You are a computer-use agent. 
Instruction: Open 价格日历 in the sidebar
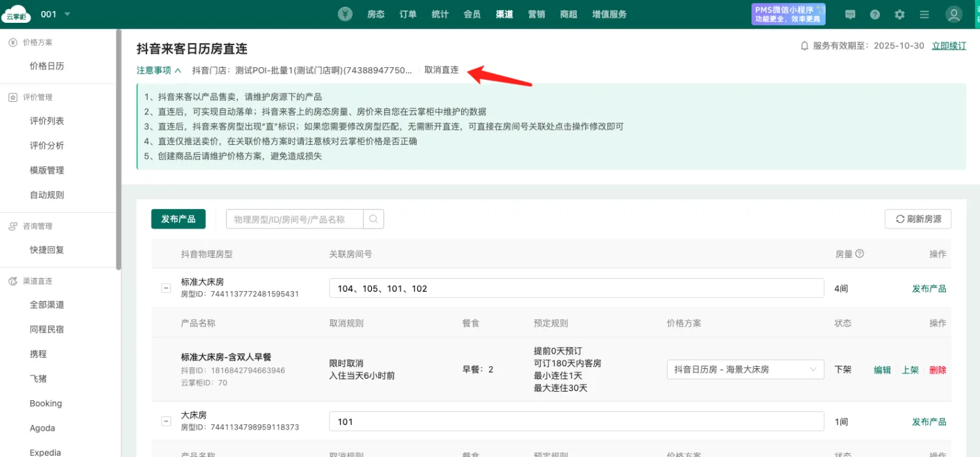[x=47, y=66]
